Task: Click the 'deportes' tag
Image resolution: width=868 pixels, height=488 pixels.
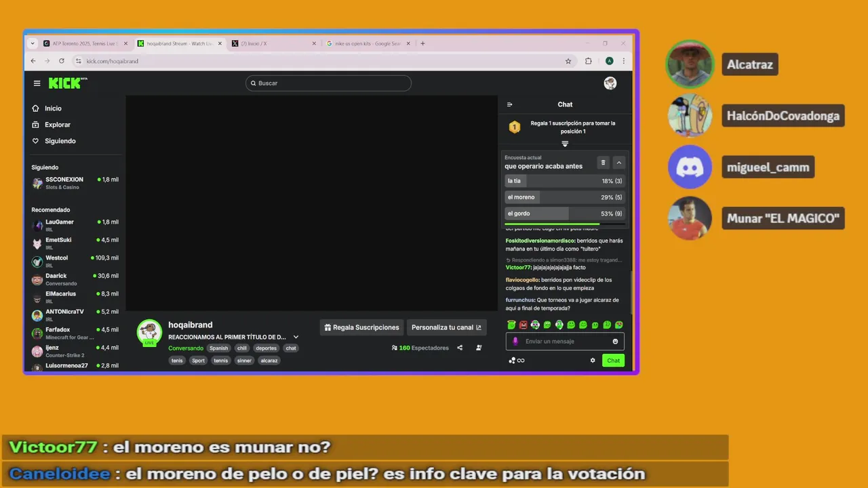Action: coord(266,348)
